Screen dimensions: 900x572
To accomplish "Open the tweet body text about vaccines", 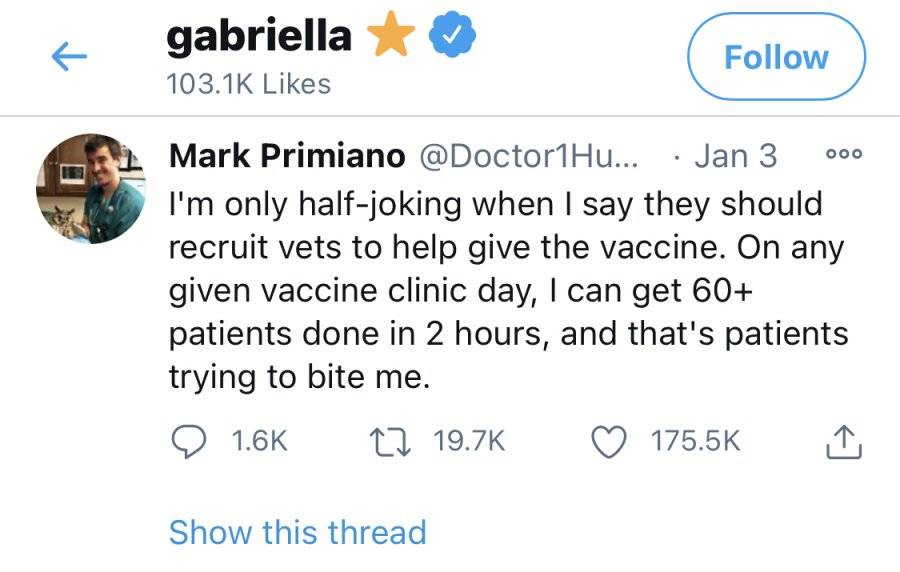I will tap(509, 291).
